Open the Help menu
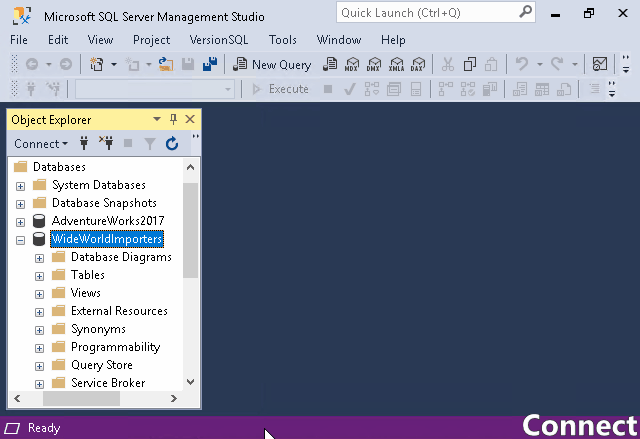640x439 pixels. [393, 40]
